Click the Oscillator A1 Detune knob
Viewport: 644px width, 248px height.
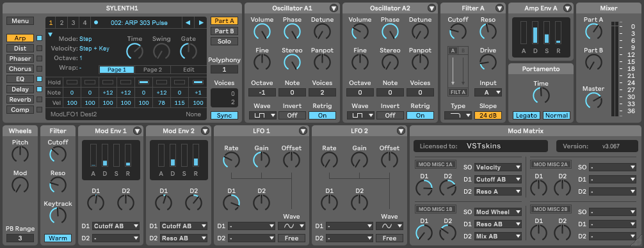323,31
